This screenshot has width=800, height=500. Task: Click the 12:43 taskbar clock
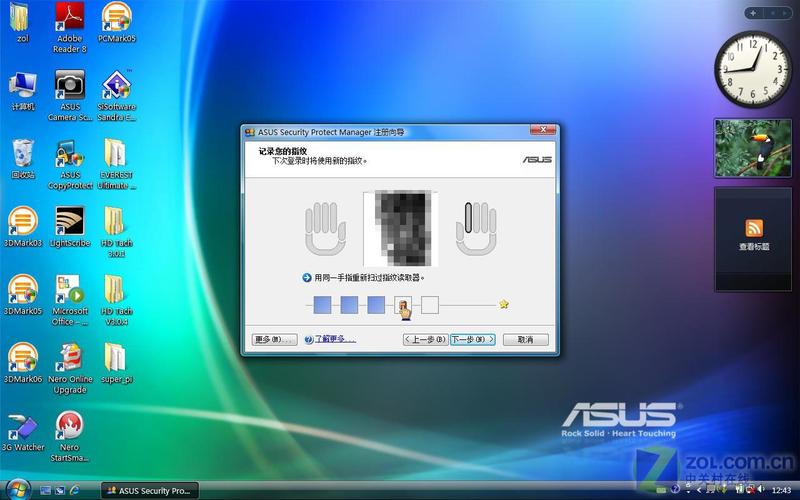(x=781, y=491)
